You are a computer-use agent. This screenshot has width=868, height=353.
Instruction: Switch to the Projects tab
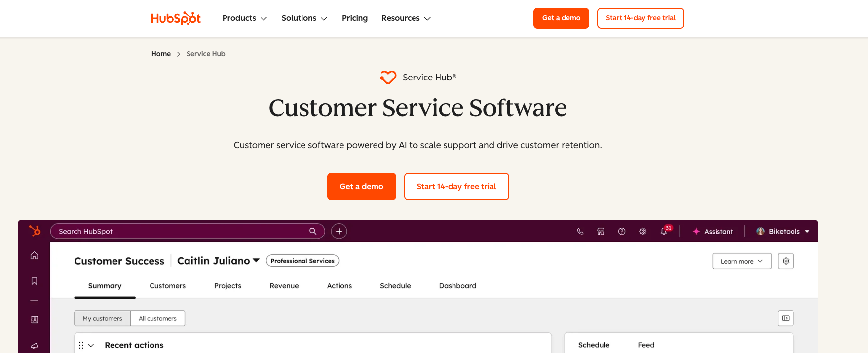pyautogui.click(x=227, y=286)
